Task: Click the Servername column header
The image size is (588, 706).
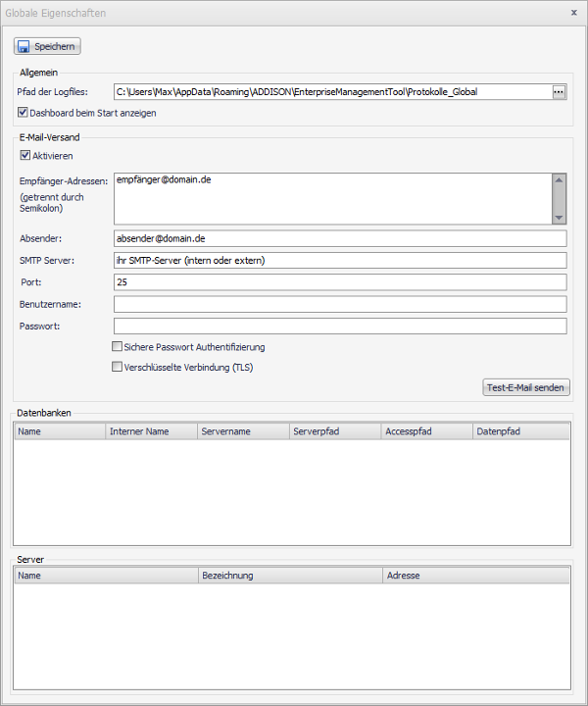Action: [243, 431]
